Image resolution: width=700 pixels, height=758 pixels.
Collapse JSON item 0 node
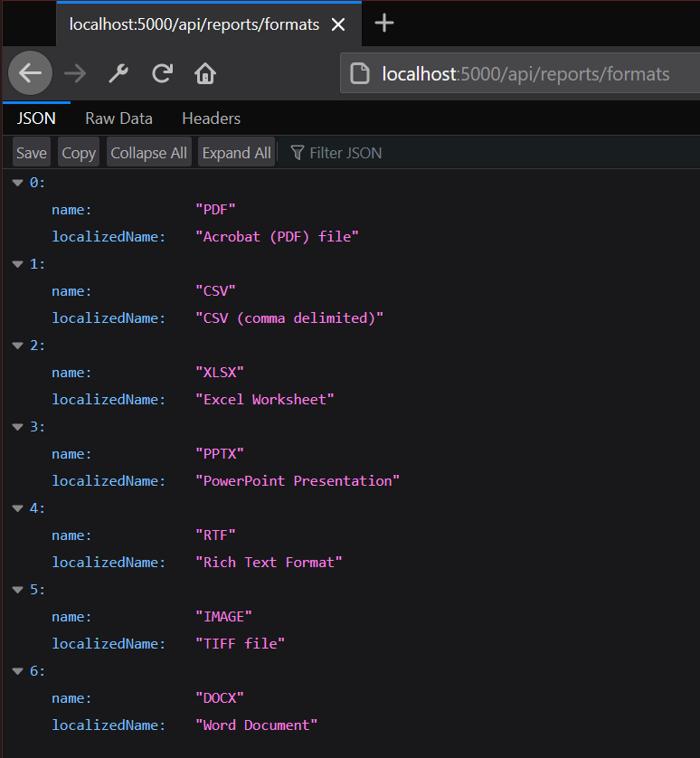(17, 183)
